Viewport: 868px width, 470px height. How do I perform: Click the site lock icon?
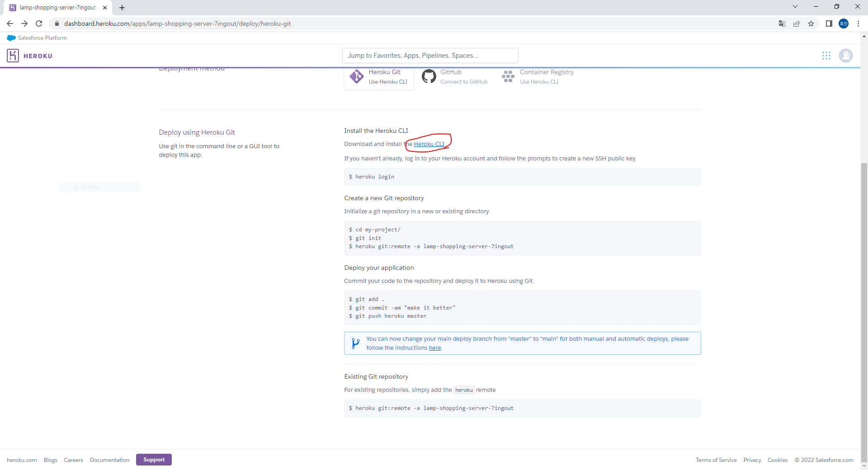coord(57,23)
